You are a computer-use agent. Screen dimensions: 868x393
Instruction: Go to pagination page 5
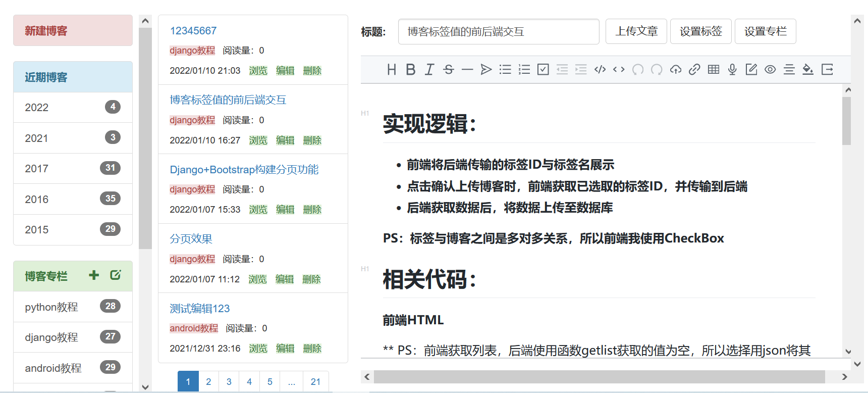click(x=270, y=381)
